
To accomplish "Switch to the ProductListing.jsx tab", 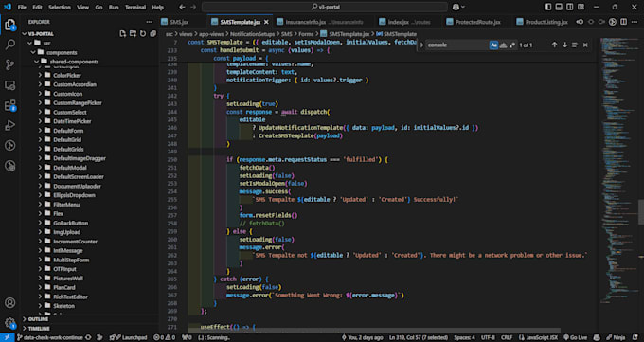I will [546, 22].
